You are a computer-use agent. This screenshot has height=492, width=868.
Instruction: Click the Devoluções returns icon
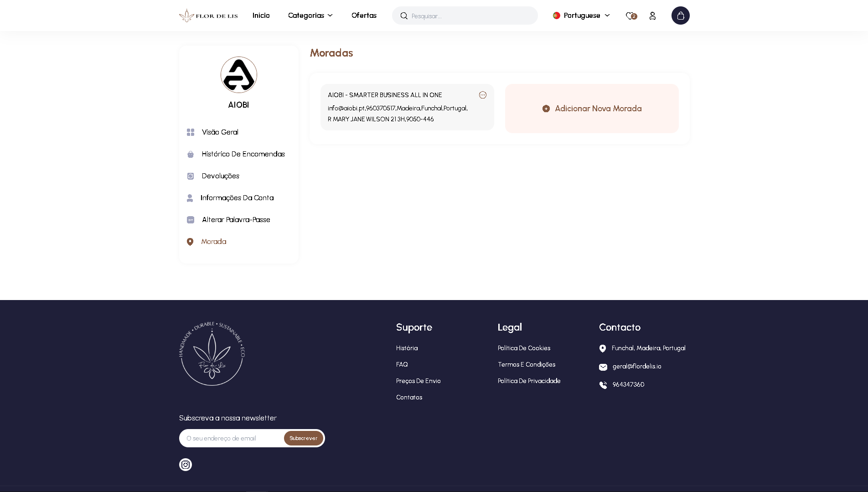tap(191, 176)
